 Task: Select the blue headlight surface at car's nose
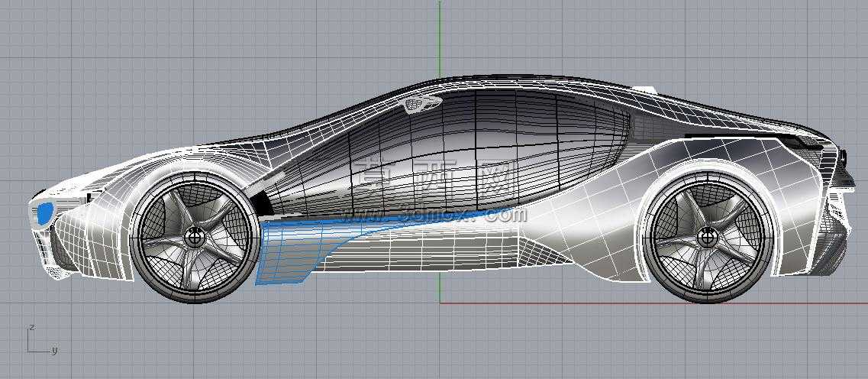point(44,213)
